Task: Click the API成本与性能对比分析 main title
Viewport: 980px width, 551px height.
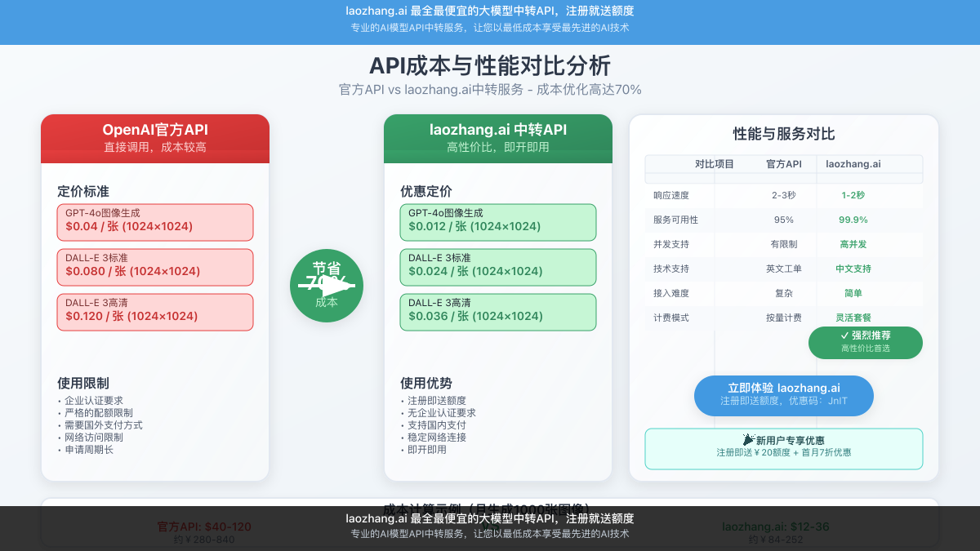Action: pos(490,65)
